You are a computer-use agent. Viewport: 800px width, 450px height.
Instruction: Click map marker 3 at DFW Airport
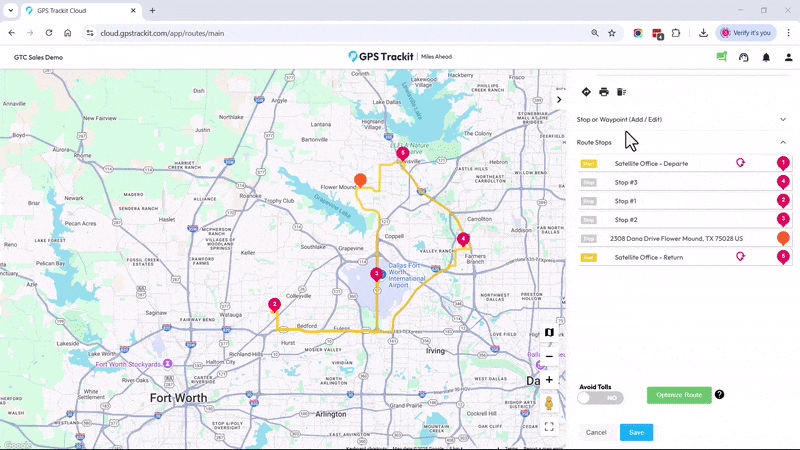[x=377, y=274]
